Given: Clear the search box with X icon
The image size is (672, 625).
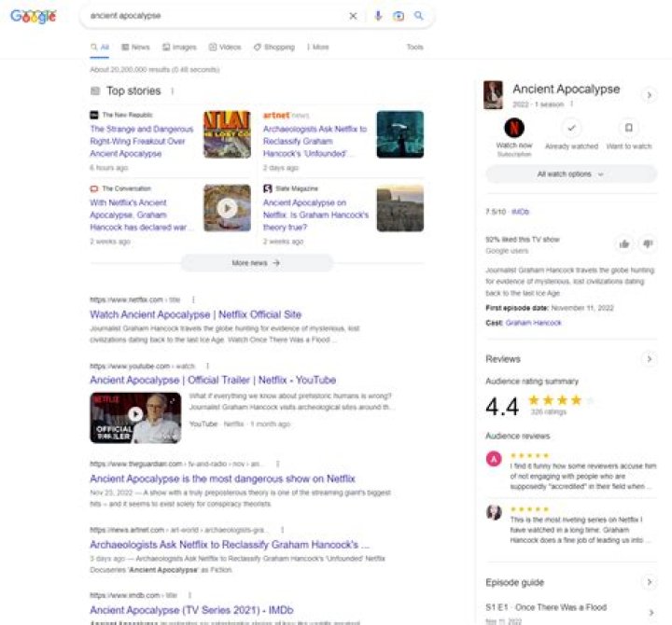Looking at the screenshot, I should click(x=353, y=16).
